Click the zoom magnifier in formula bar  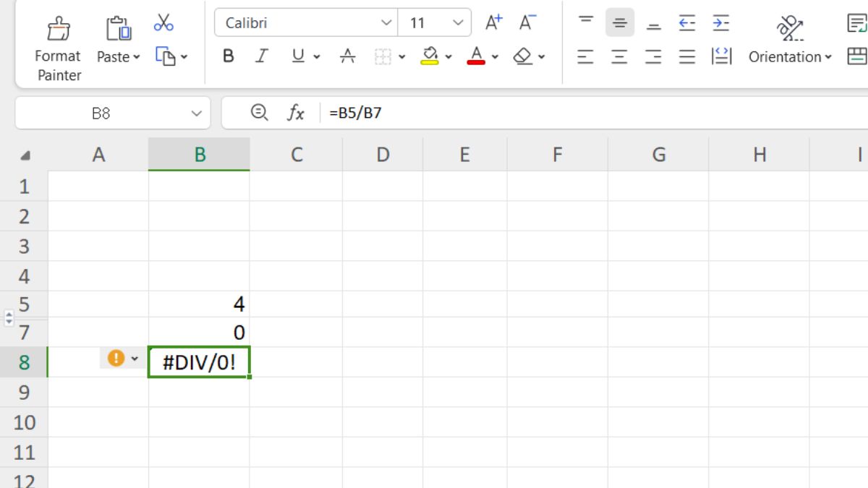tap(259, 112)
